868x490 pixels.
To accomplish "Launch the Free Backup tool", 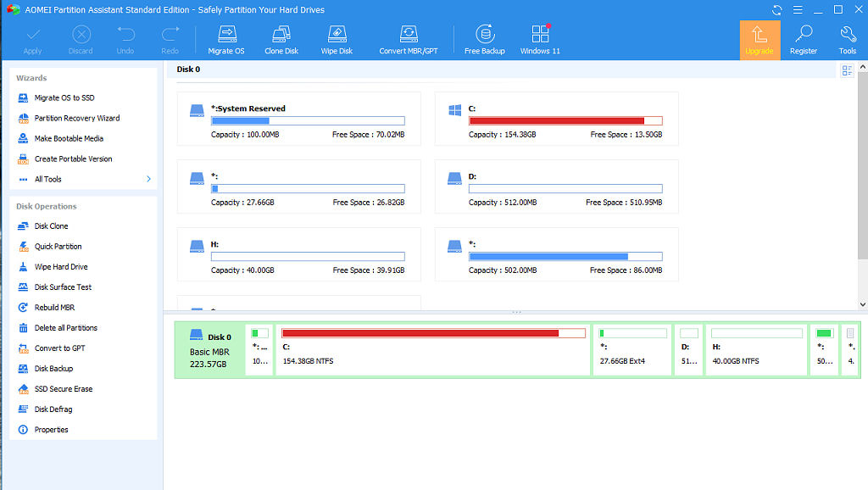I will click(x=485, y=40).
